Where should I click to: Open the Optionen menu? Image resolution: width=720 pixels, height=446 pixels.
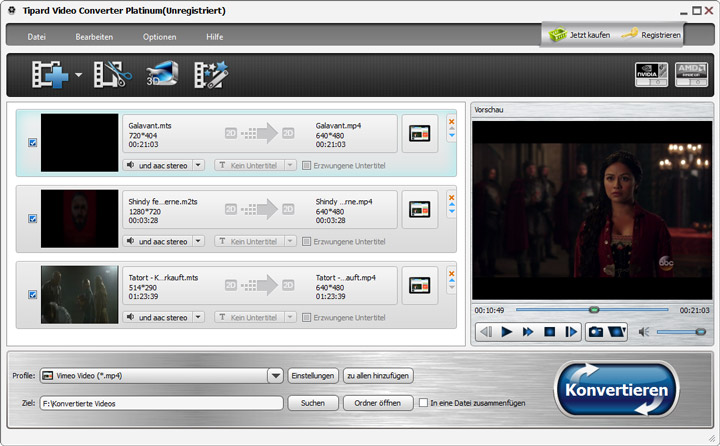coord(159,37)
